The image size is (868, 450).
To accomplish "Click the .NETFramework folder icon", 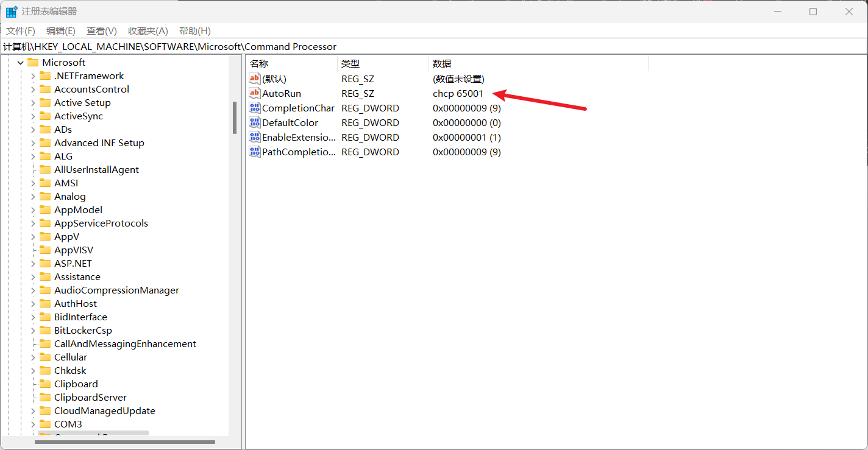I will (45, 76).
